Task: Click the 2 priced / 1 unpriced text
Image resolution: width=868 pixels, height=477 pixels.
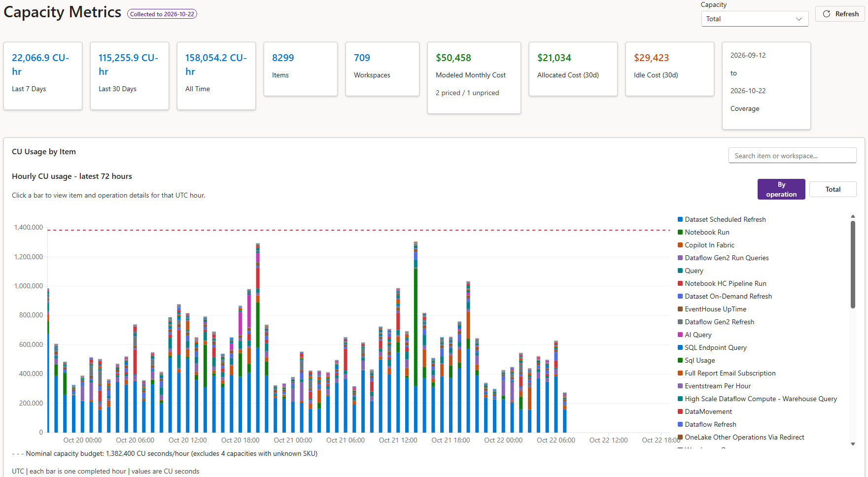Action: (467, 93)
